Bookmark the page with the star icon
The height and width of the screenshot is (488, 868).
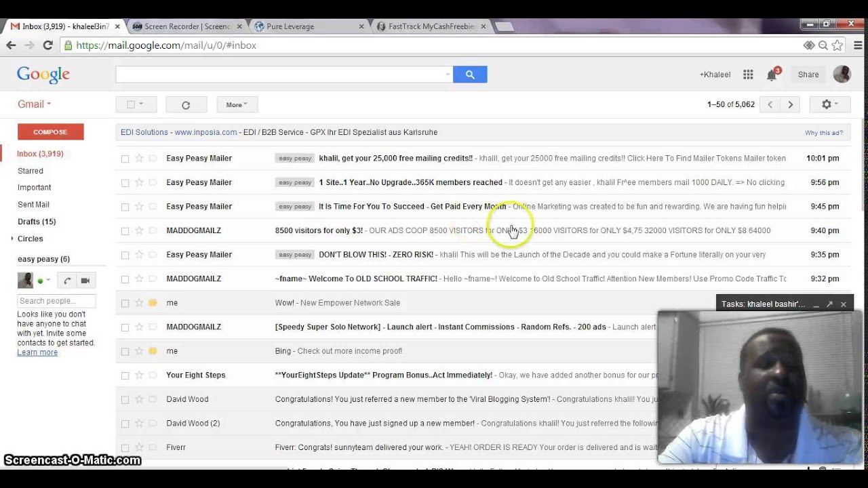pos(837,45)
